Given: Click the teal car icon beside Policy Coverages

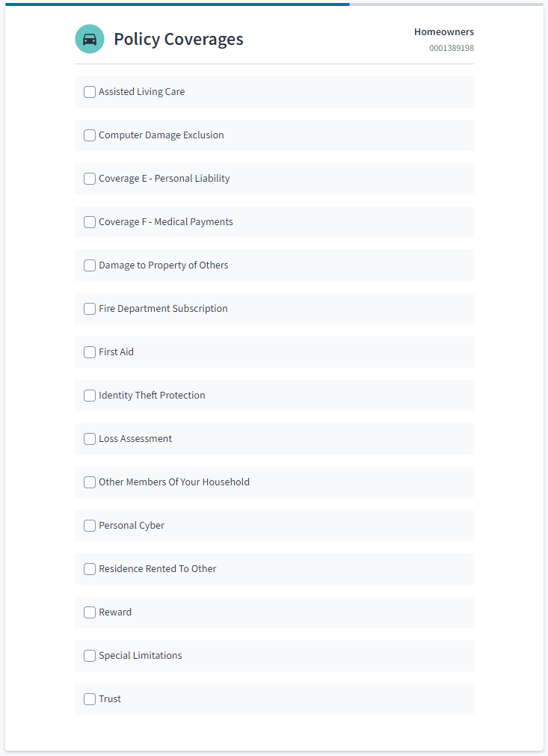Looking at the screenshot, I should [90, 39].
